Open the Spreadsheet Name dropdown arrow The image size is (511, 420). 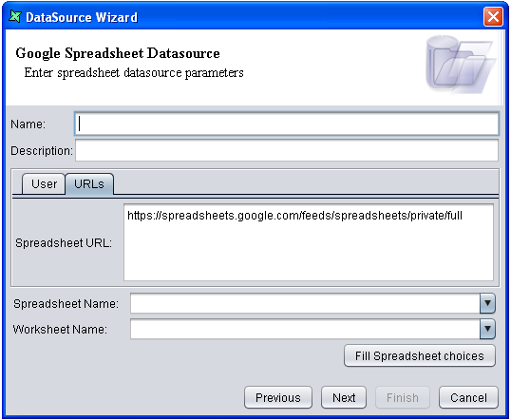coord(487,303)
